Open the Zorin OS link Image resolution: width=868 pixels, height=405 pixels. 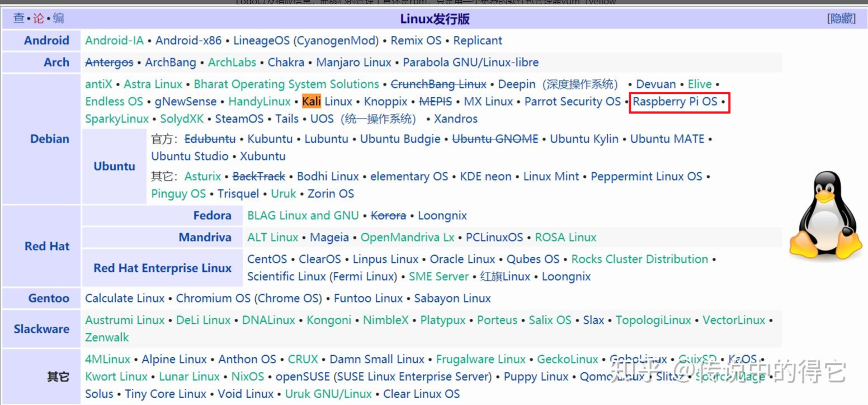[x=331, y=194]
